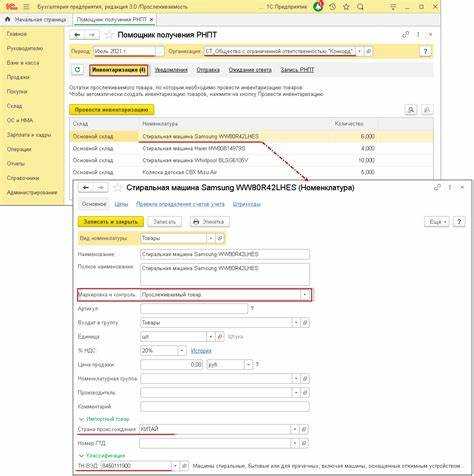The width and height of the screenshot is (474, 476).
Task: Open Вид номенклатуры linked item
Action: point(220,238)
